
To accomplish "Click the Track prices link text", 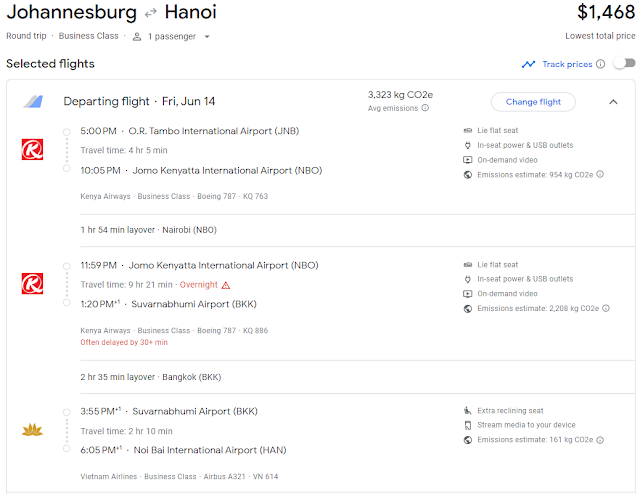I will [x=566, y=64].
